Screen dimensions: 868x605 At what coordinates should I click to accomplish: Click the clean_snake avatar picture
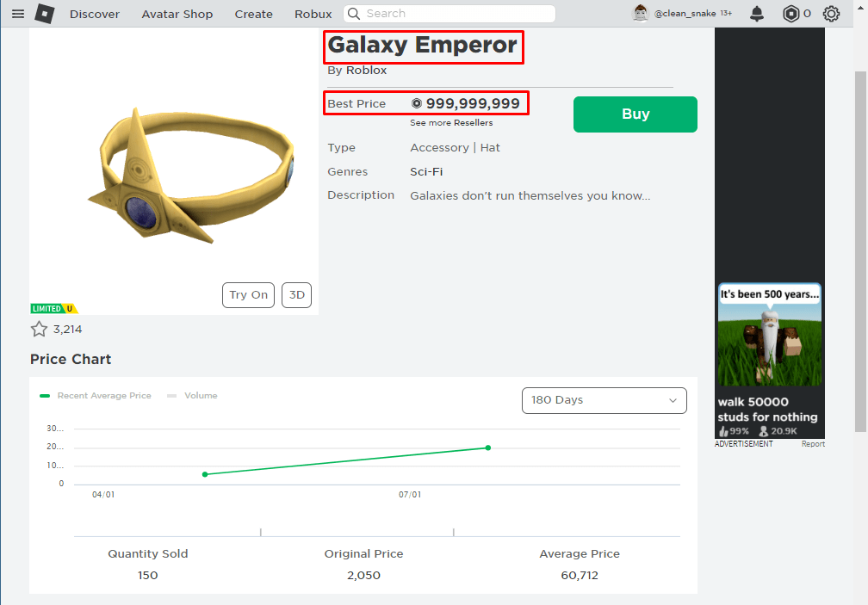coord(641,13)
